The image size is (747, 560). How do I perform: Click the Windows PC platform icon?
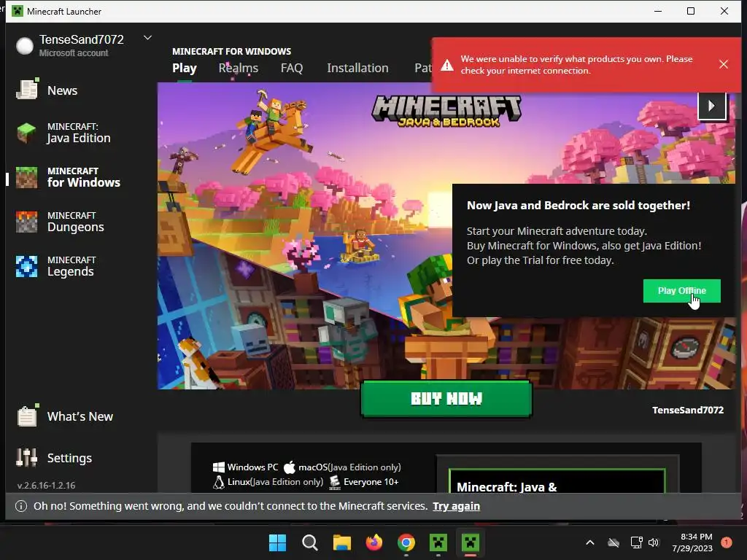pyautogui.click(x=219, y=467)
